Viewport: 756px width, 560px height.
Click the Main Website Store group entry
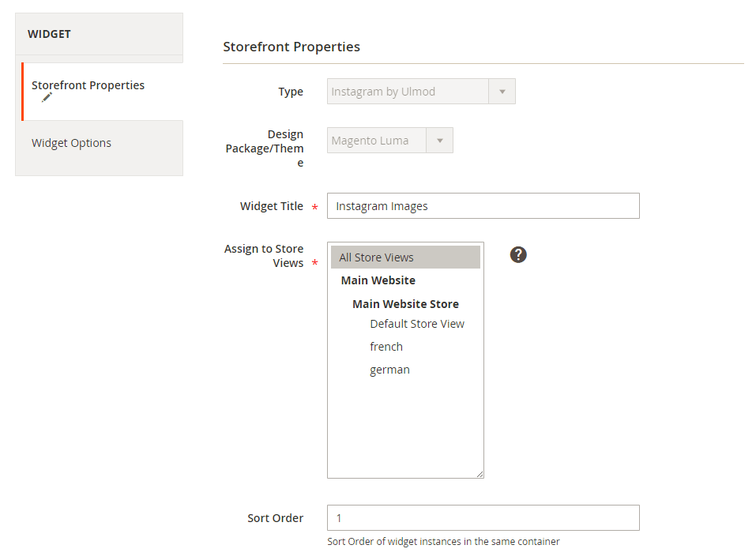pyautogui.click(x=405, y=304)
